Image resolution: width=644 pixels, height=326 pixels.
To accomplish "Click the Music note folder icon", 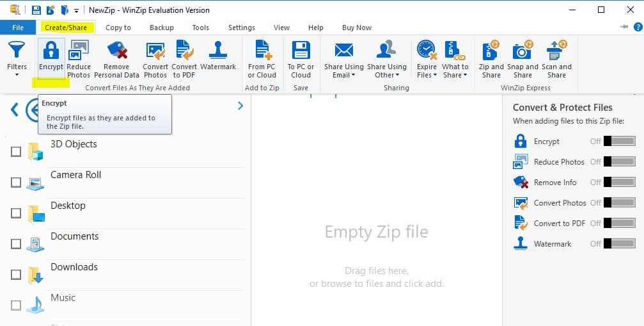I will point(35,305).
